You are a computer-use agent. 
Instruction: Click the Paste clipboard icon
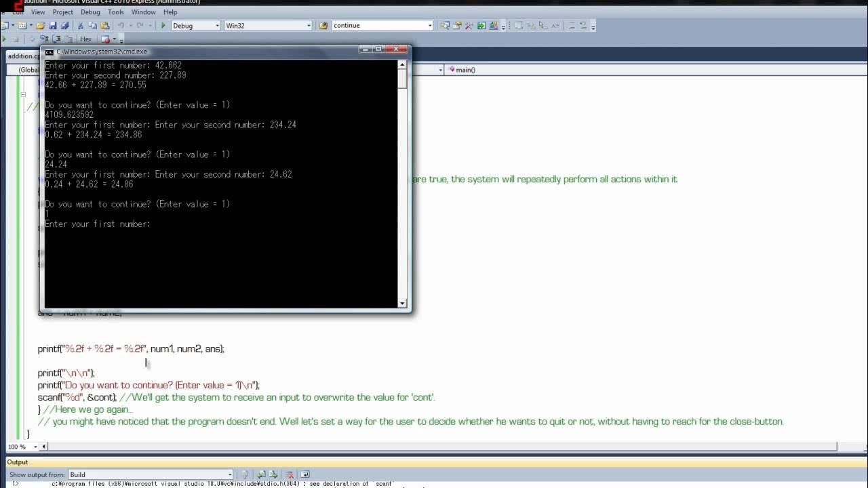105,26
